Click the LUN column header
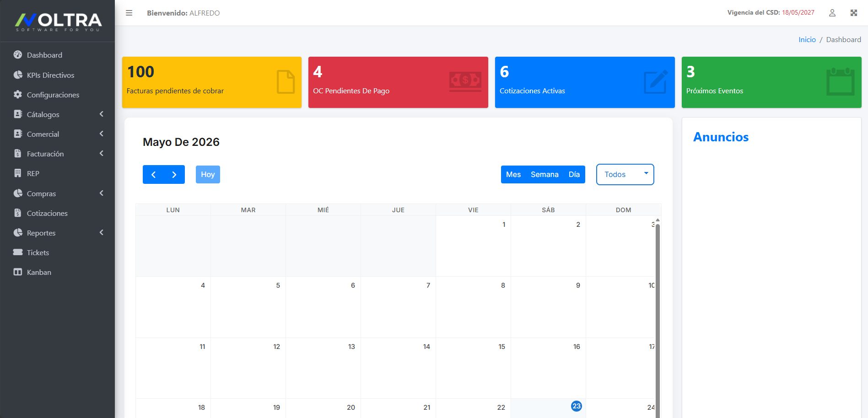This screenshot has height=418, width=868. (x=173, y=210)
